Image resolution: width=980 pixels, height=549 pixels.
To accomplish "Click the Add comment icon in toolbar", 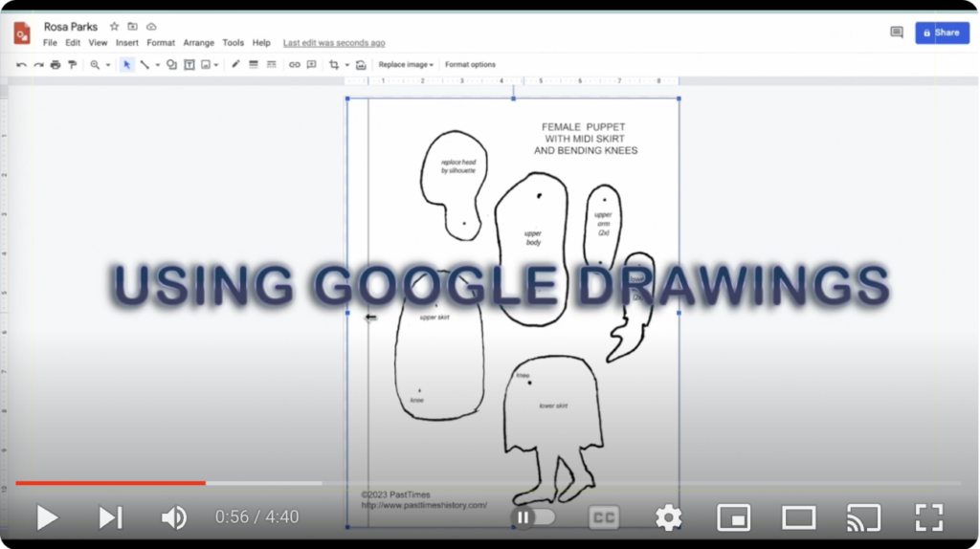I will click(312, 65).
